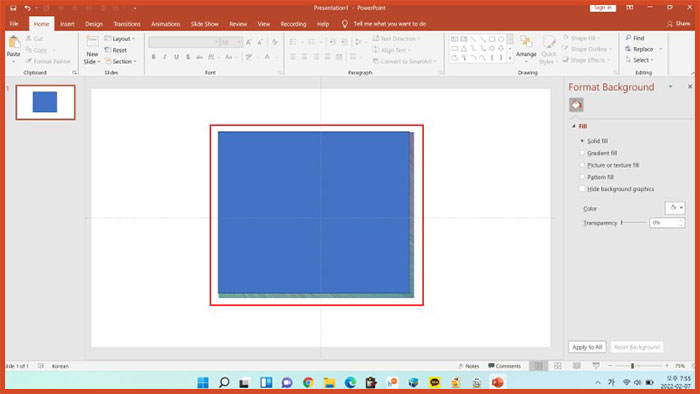This screenshot has width=700, height=394.
Task: Close the Format Background pane
Action: click(x=690, y=87)
